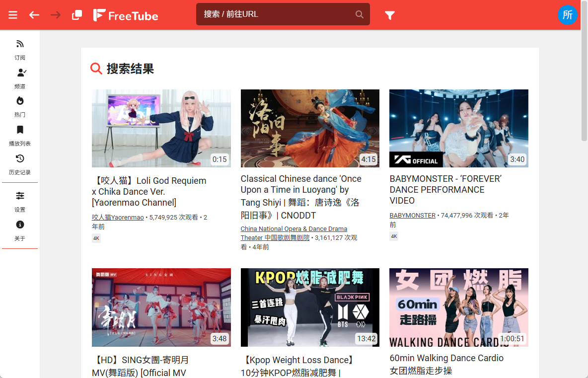Open Subscriptions (订阅) in sidebar
This screenshot has height=378, width=588.
(x=20, y=50)
